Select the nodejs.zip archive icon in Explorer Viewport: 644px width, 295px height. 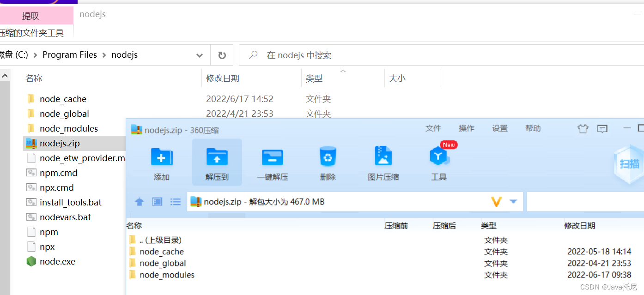point(31,143)
